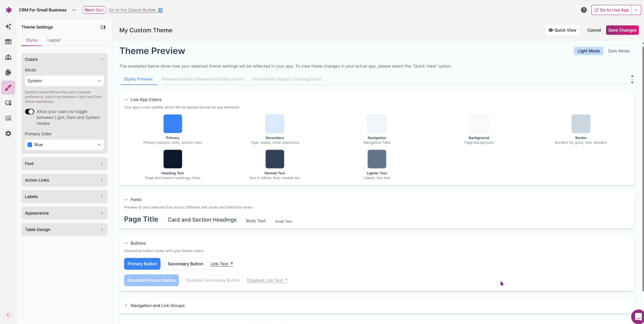This screenshot has height=324, width=644.
Task: Select the Accessibility Report tab
Action: 287,79
